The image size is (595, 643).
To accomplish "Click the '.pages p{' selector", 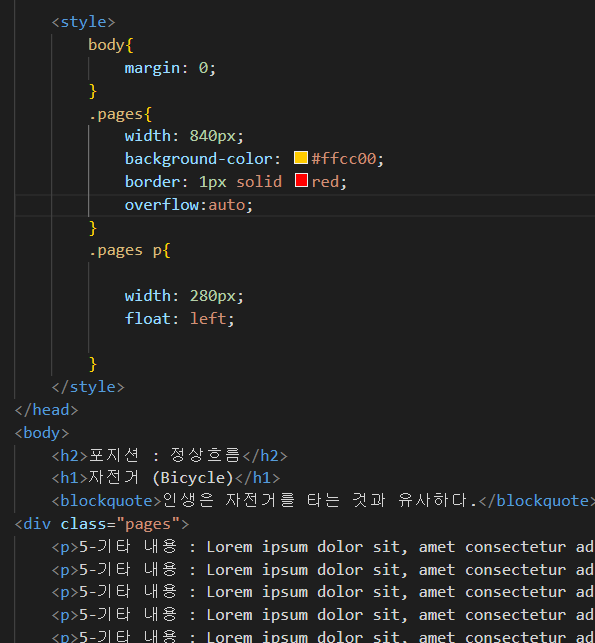I will [129, 250].
